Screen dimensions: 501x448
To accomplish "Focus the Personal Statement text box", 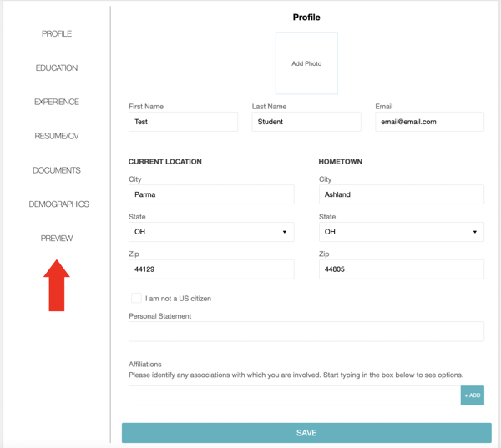I will tap(306, 331).
